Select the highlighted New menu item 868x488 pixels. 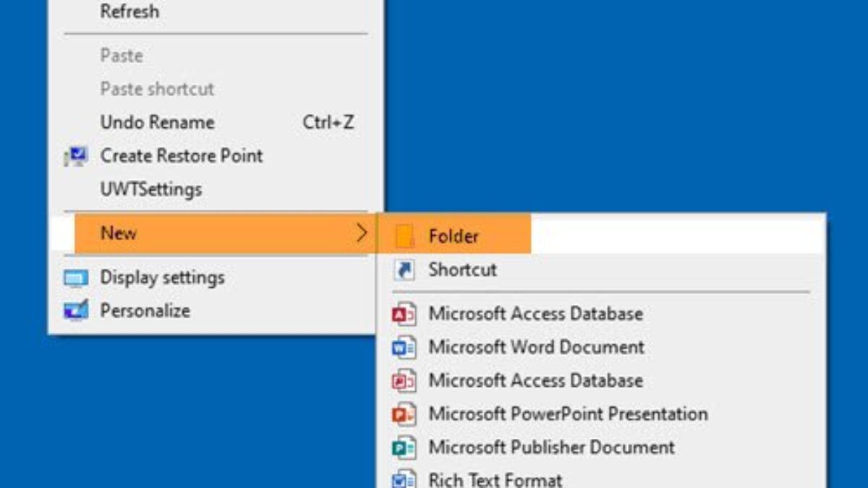click(x=119, y=233)
